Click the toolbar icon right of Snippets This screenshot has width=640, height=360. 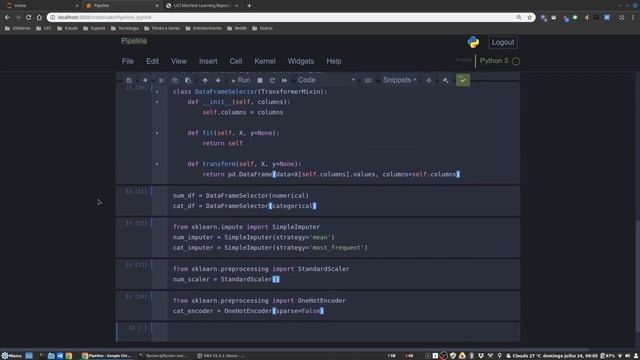[429, 80]
